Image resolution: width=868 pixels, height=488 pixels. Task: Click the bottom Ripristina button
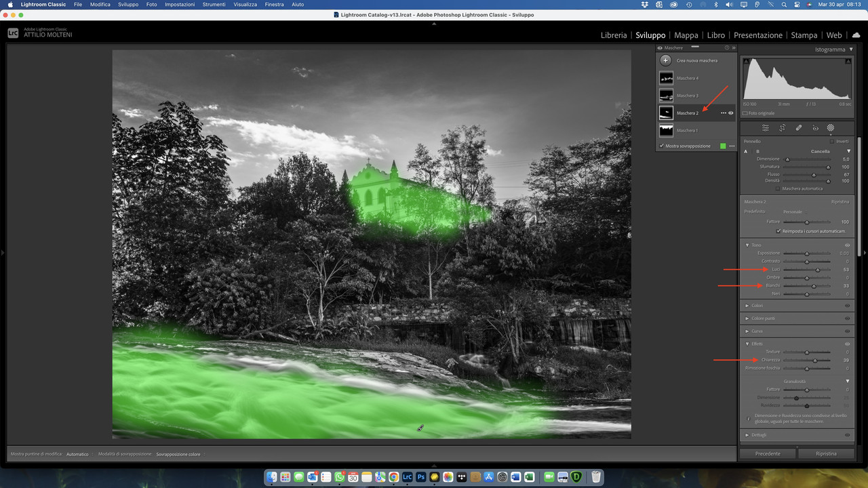(826, 453)
